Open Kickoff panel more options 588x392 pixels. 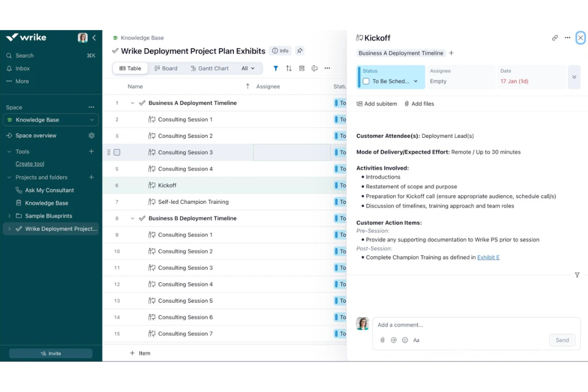click(x=567, y=38)
